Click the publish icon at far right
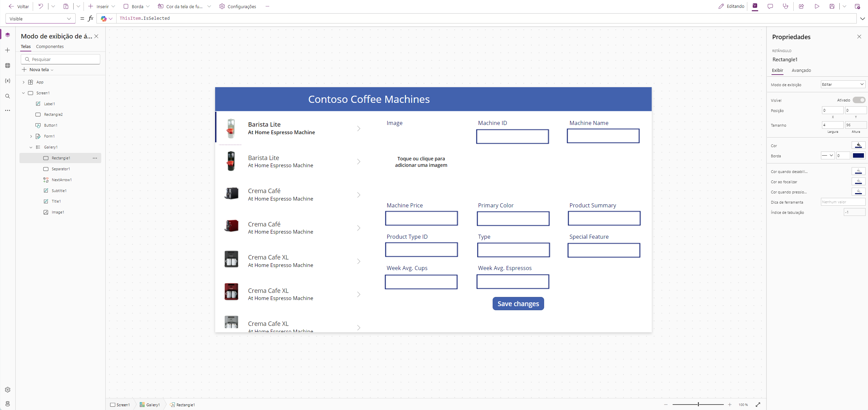Image resolution: width=868 pixels, height=410 pixels. tap(857, 6)
